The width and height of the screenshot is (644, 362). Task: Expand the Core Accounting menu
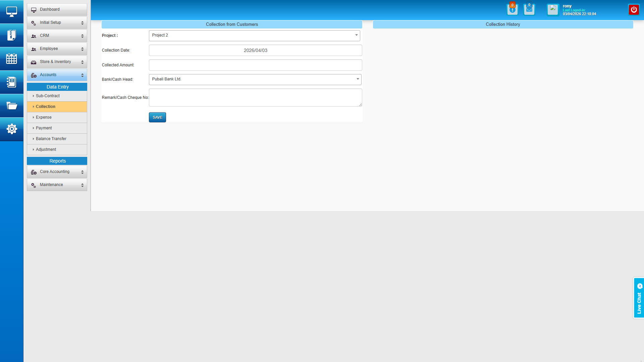pos(57,172)
